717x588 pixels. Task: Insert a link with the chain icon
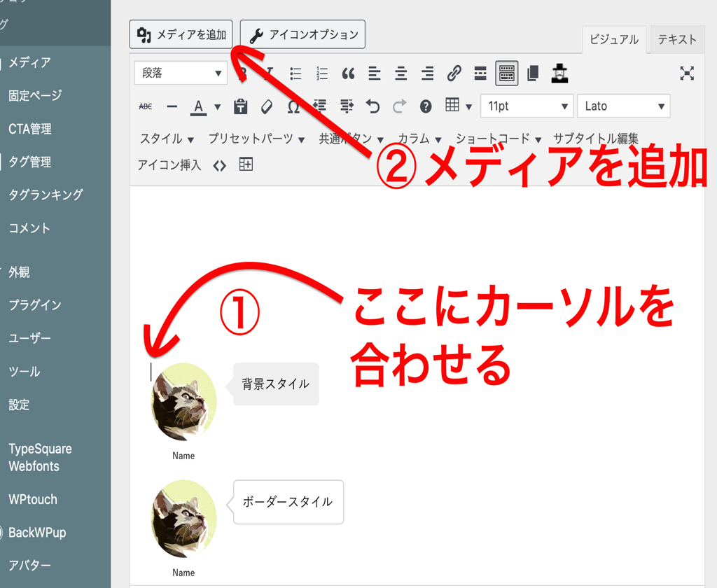[454, 73]
